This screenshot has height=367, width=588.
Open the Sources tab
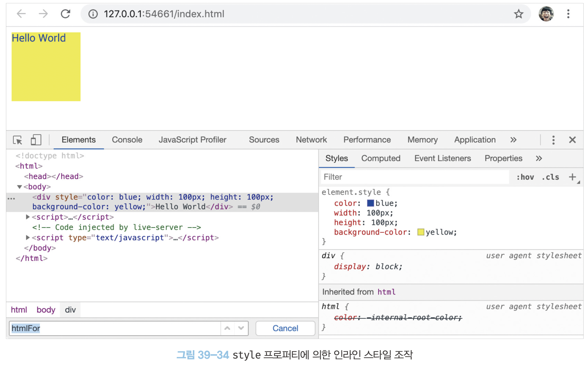point(264,140)
